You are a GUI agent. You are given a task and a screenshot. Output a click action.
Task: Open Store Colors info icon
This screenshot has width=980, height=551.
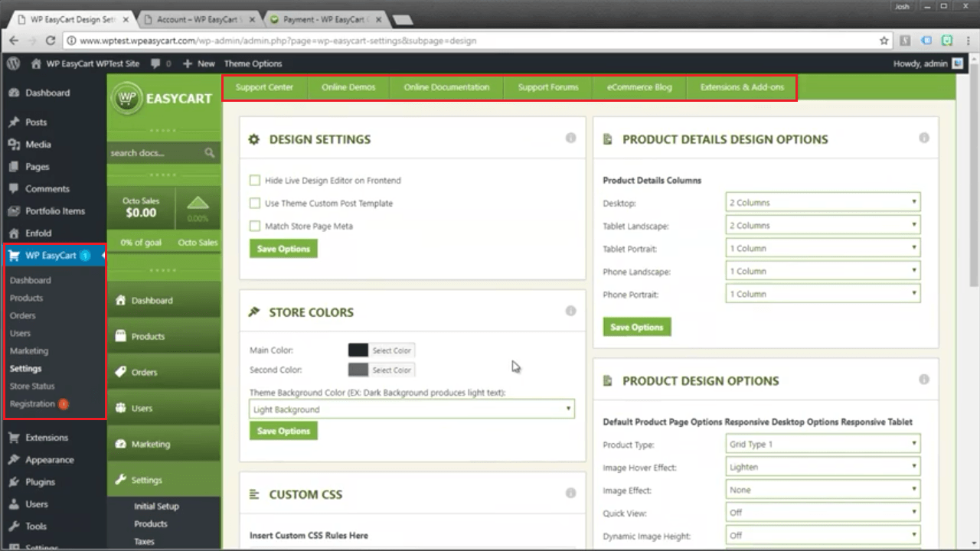(570, 311)
